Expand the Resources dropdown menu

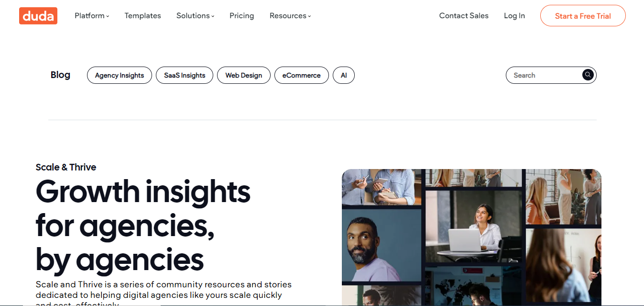(290, 16)
